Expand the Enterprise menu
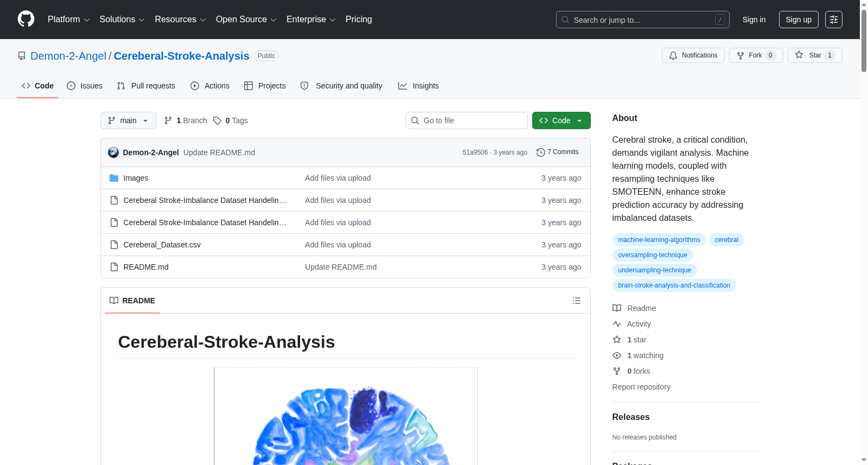The image size is (868, 465). pos(311,20)
